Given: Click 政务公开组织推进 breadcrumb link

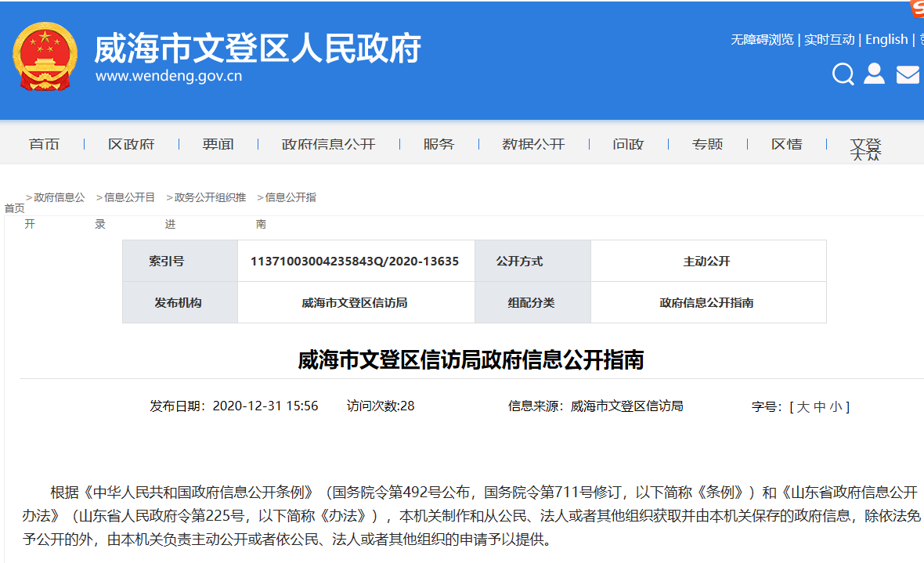Looking at the screenshot, I should [210, 198].
